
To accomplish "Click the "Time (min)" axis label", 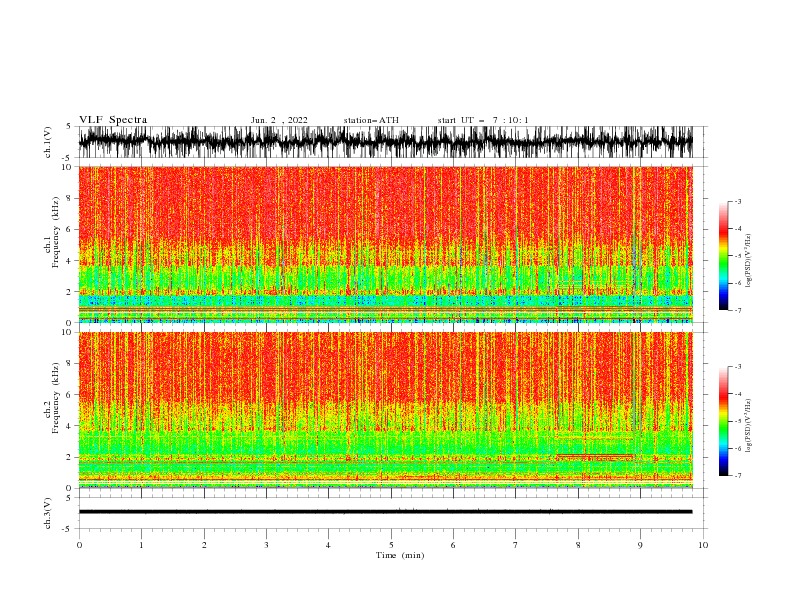I will click(x=400, y=555).
